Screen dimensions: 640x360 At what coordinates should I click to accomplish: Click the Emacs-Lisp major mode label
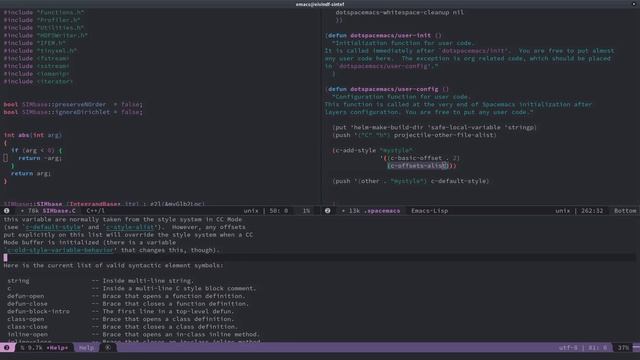429,211
